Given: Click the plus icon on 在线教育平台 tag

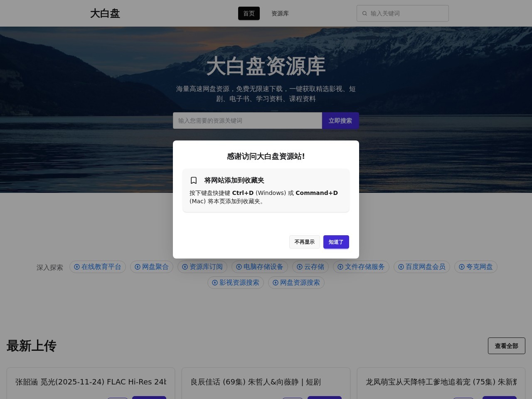Looking at the screenshot, I should [77, 267].
